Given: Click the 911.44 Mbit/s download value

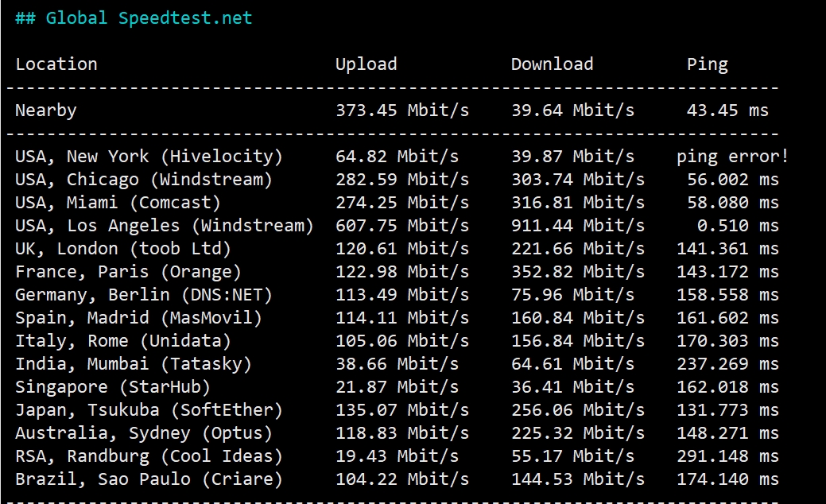Looking at the screenshot, I should (x=578, y=226).
